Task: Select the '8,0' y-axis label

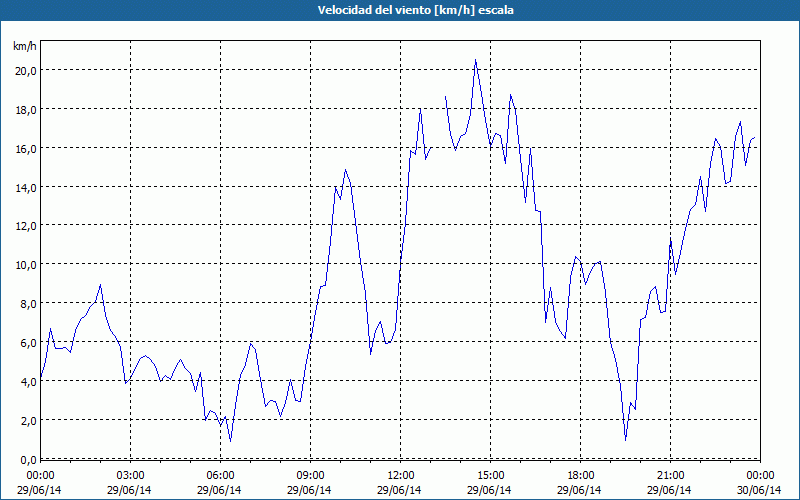Action: [28, 304]
